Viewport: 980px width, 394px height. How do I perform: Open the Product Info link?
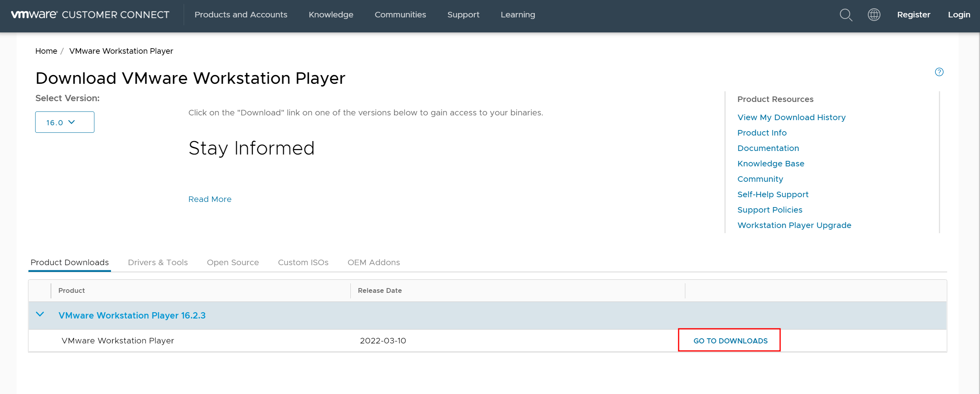[762, 133]
